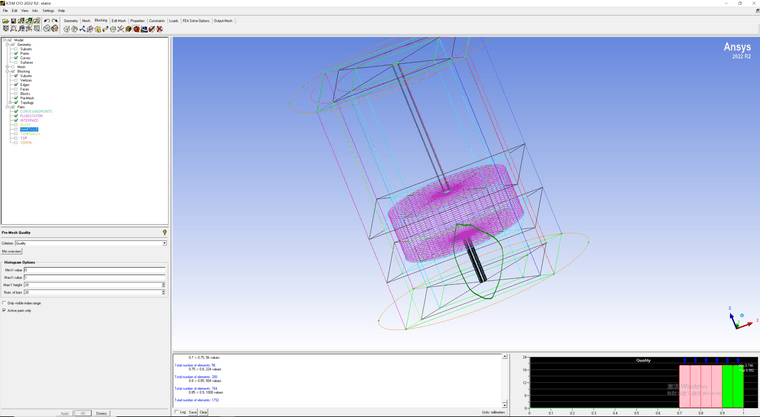760x417 pixels.
Task: Toggle INTERFACE part visibility checkbox
Action: 16,120
